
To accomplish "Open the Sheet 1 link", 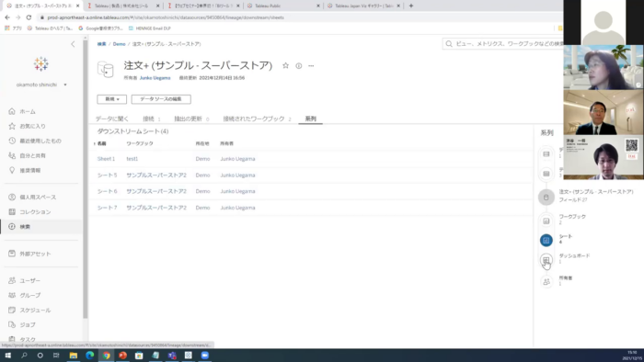I will point(106,159).
